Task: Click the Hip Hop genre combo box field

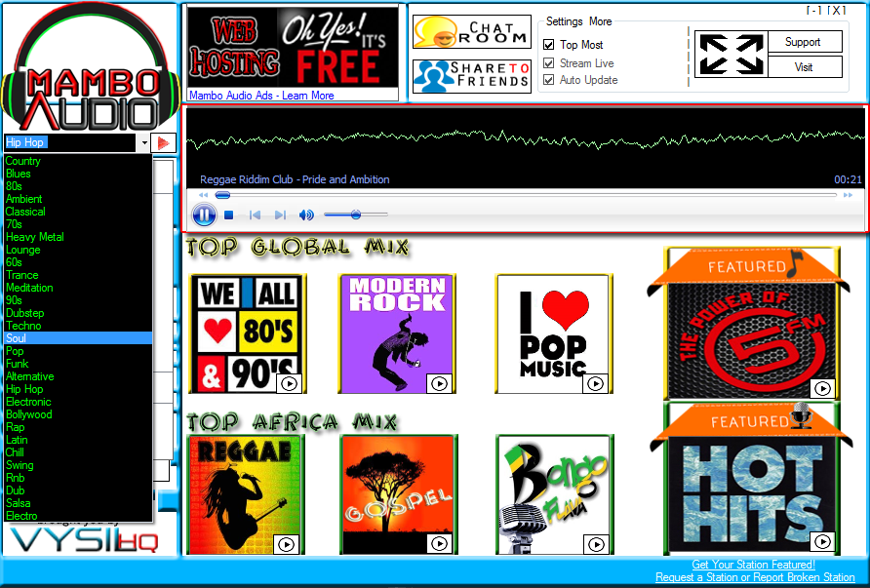Action: click(70, 142)
